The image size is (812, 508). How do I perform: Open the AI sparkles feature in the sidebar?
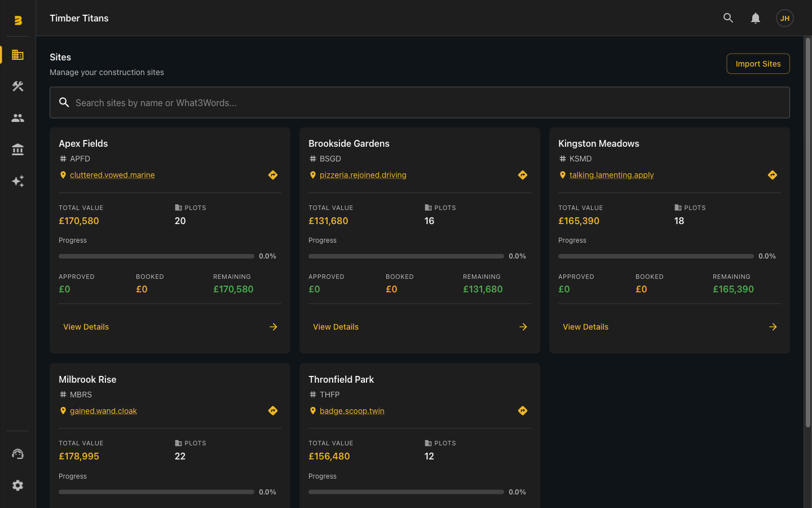tap(17, 181)
